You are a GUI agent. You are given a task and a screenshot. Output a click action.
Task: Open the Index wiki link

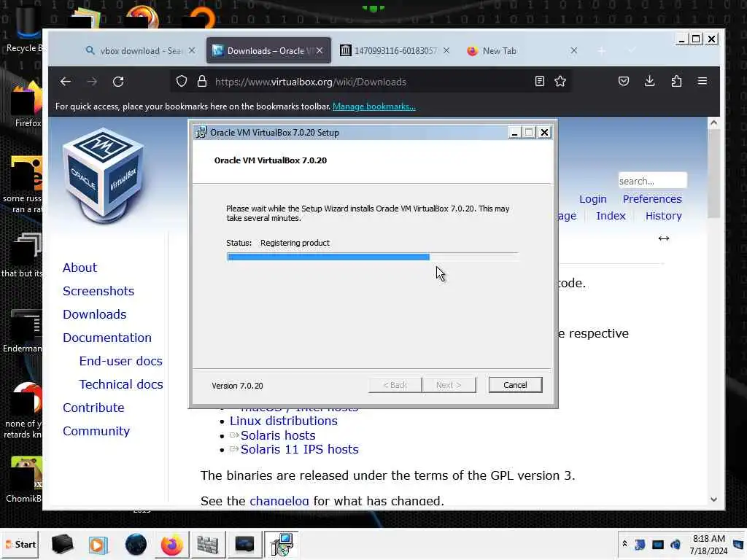611,216
